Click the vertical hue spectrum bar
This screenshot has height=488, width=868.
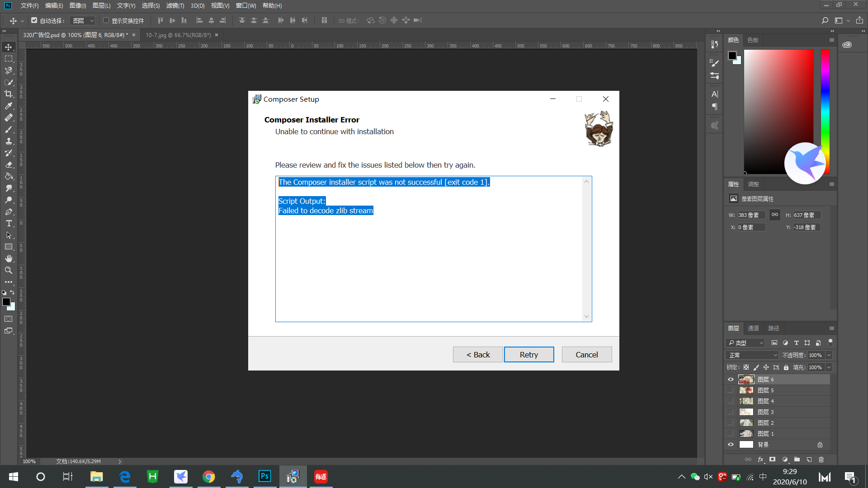click(x=825, y=111)
